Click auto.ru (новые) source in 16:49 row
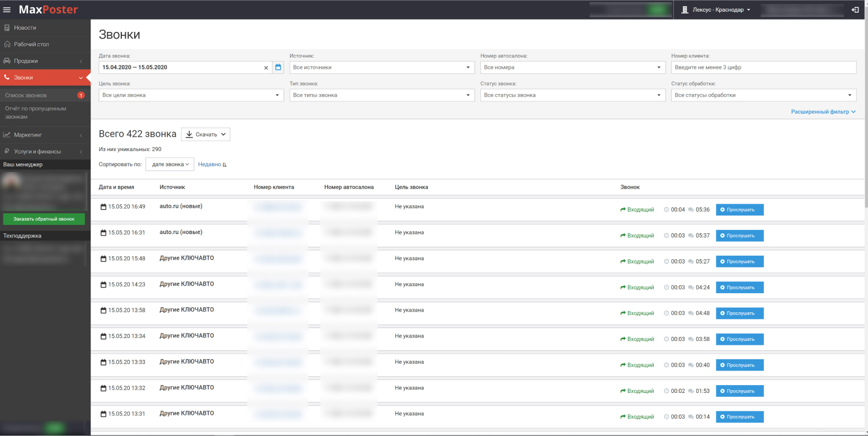868x436 pixels. pyautogui.click(x=181, y=206)
